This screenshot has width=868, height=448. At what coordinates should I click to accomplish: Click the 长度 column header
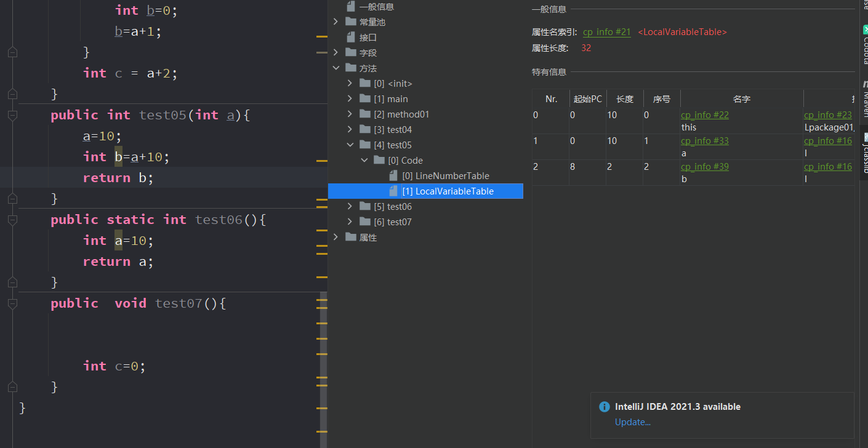tap(625, 99)
